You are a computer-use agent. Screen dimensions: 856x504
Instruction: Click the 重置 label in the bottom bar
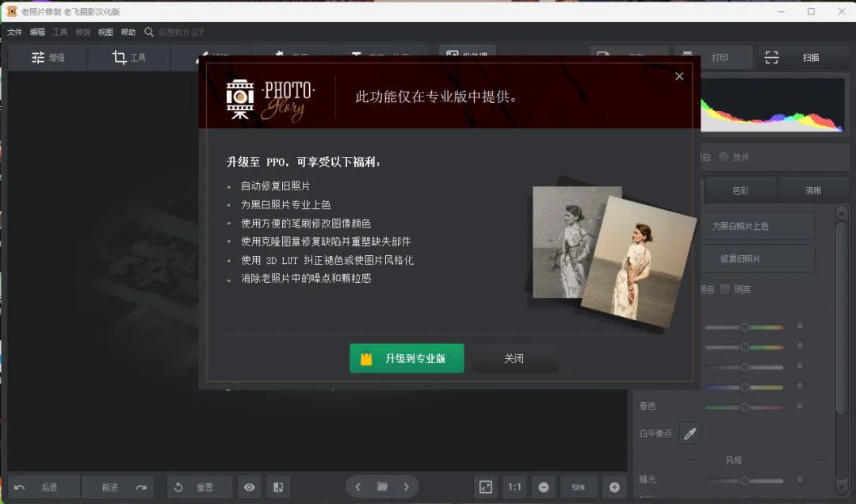(x=204, y=487)
